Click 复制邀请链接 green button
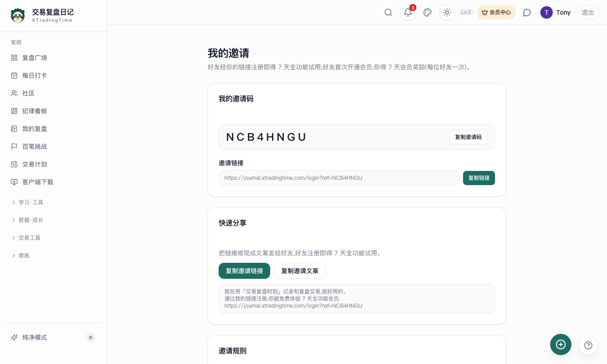607x364 pixels. coord(244,271)
